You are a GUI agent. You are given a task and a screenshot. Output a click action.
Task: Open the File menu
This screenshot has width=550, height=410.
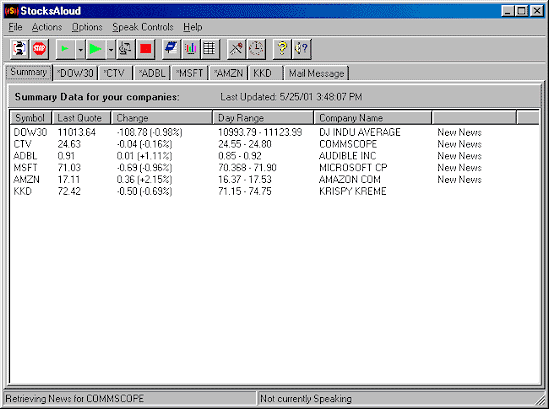coord(15,27)
